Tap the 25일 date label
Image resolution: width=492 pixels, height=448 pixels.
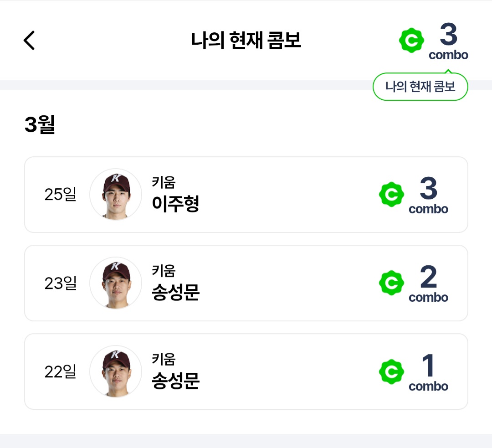click(61, 195)
